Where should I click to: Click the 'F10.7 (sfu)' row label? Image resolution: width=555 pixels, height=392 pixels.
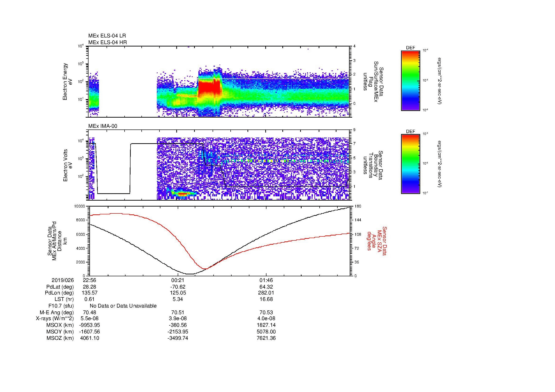pos(61,306)
